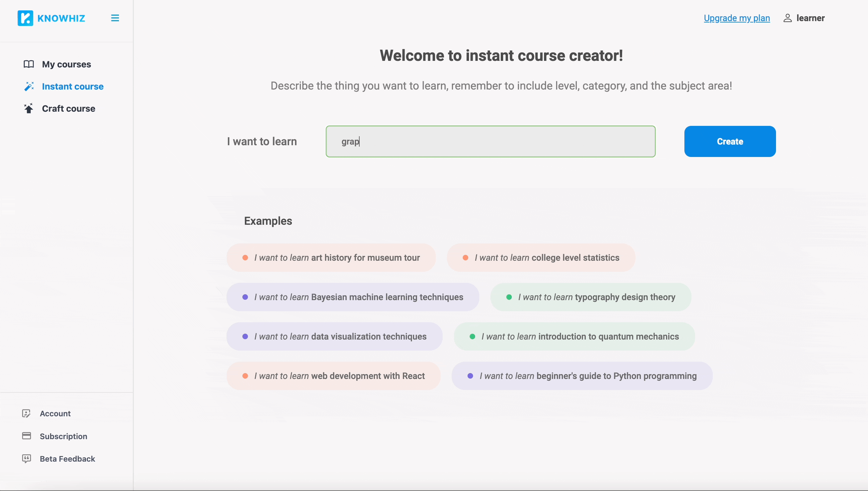
Task: Open the Upgrade my plan link
Action: (737, 18)
